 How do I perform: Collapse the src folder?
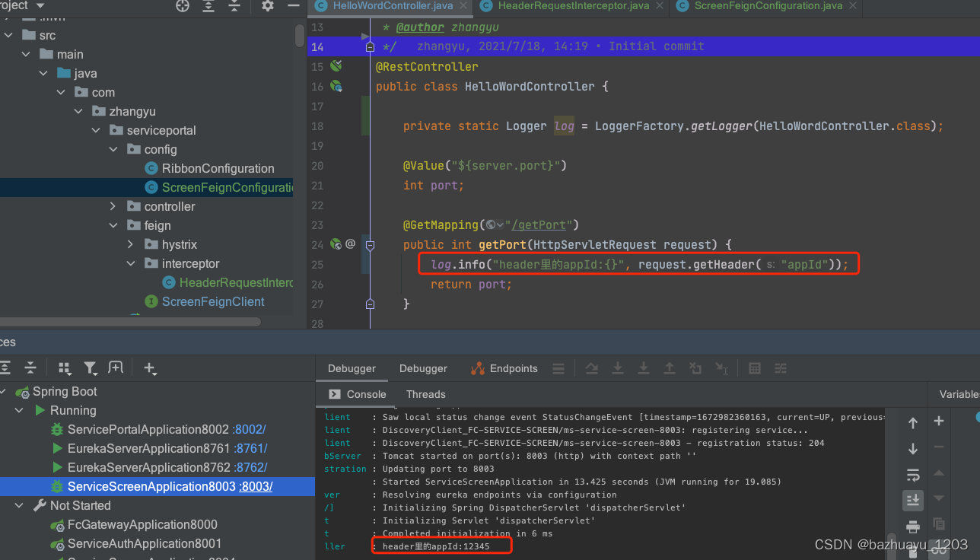click(8, 35)
